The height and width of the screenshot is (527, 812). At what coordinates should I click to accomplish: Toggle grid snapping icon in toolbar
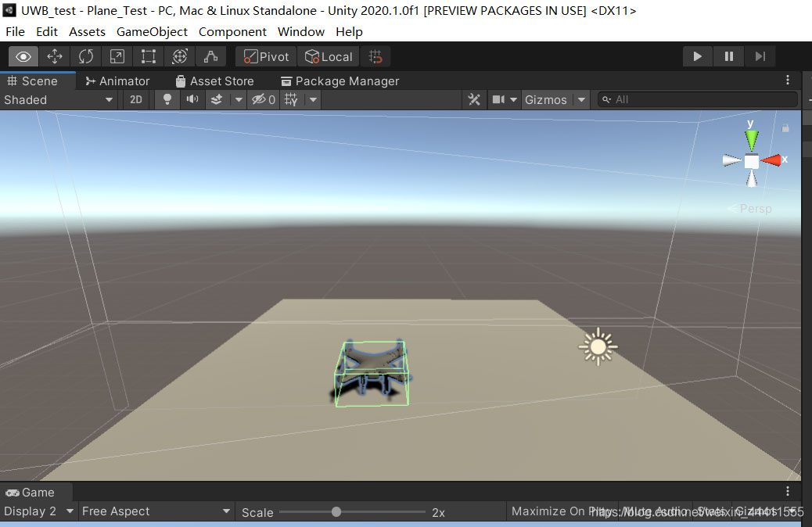coord(375,56)
